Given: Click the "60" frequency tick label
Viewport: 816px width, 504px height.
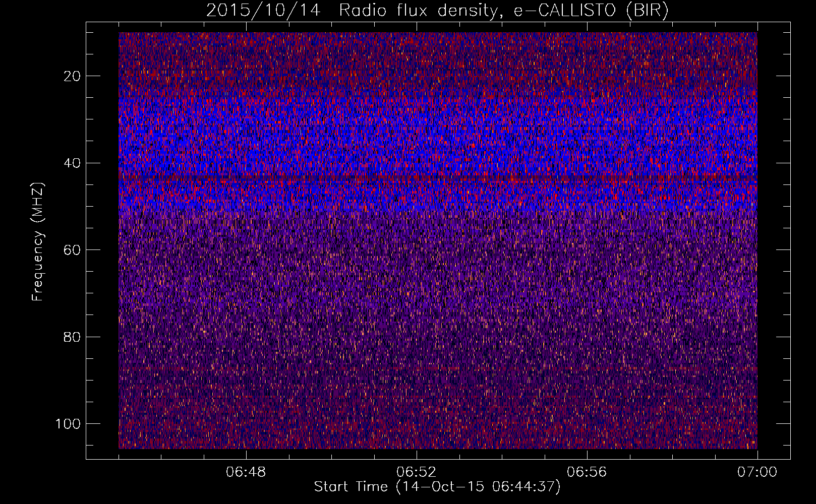Looking at the screenshot, I should 72,249.
